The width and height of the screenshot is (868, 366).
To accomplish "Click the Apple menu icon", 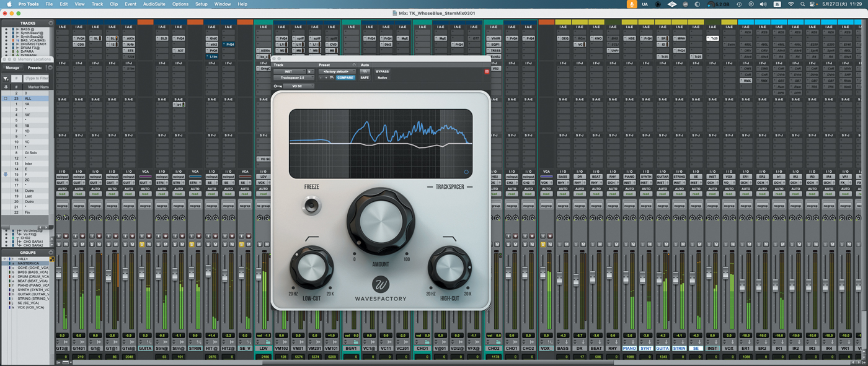I will pos(9,4).
